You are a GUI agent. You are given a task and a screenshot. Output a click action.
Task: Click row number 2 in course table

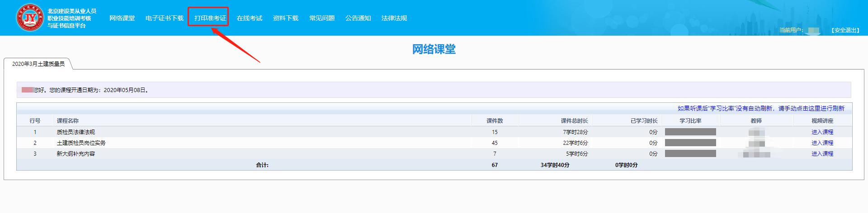pyautogui.click(x=35, y=143)
